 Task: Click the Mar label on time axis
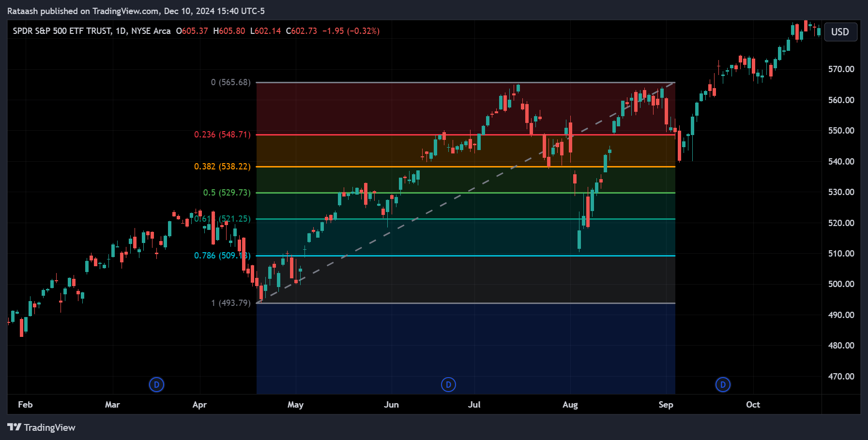112,405
